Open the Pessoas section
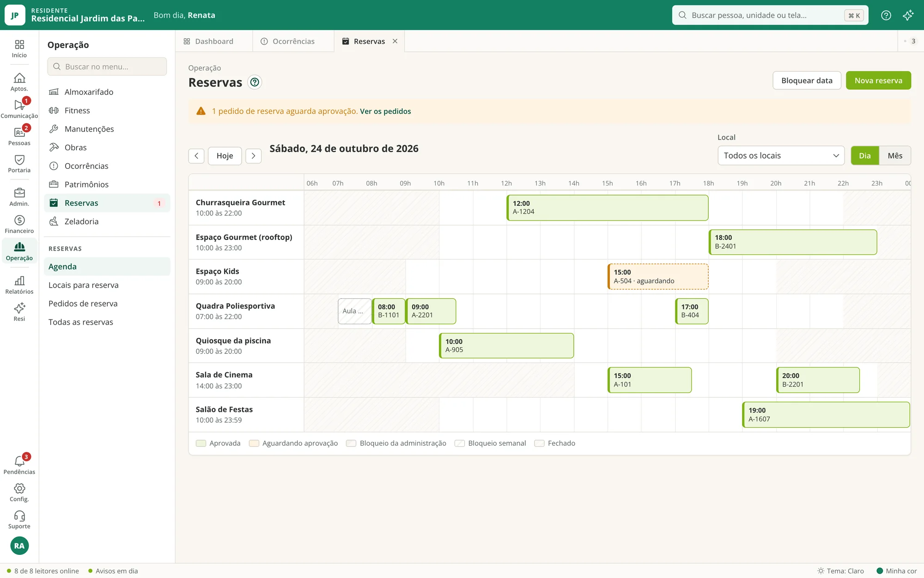 coord(19,136)
